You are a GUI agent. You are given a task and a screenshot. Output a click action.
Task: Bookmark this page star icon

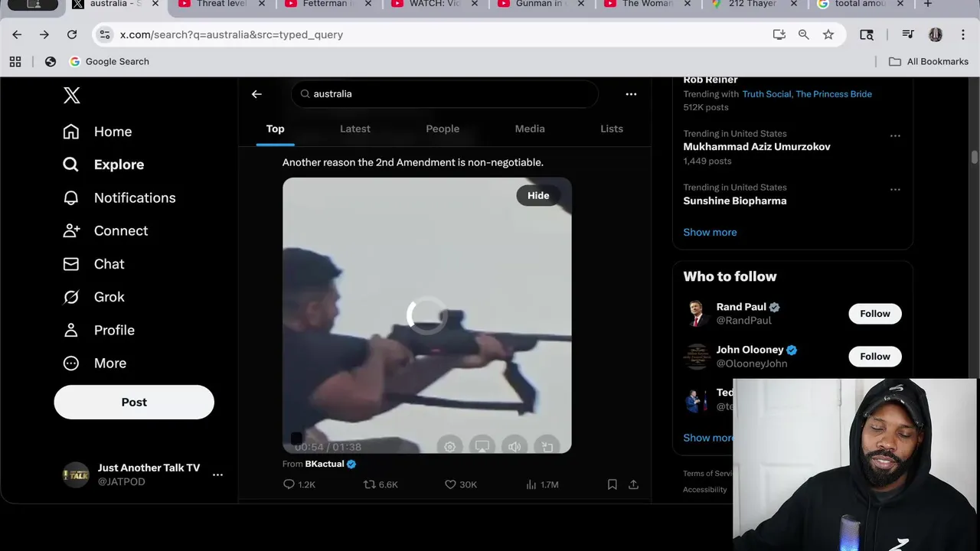click(x=828, y=34)
